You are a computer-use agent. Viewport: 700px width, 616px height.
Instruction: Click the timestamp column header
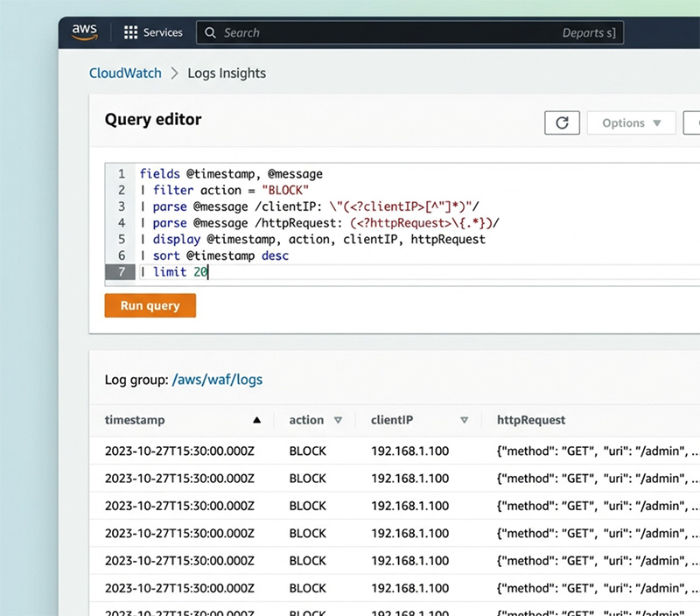click(x=135, y=420)
